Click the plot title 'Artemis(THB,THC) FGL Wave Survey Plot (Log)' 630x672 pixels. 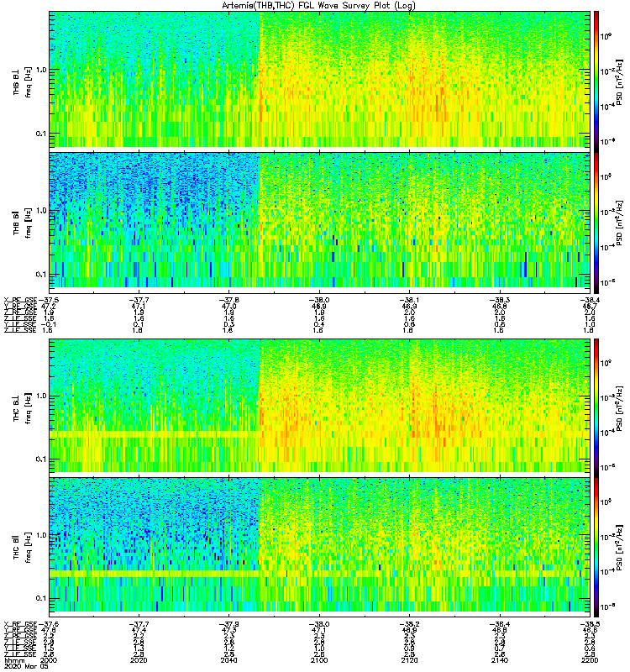318,6
